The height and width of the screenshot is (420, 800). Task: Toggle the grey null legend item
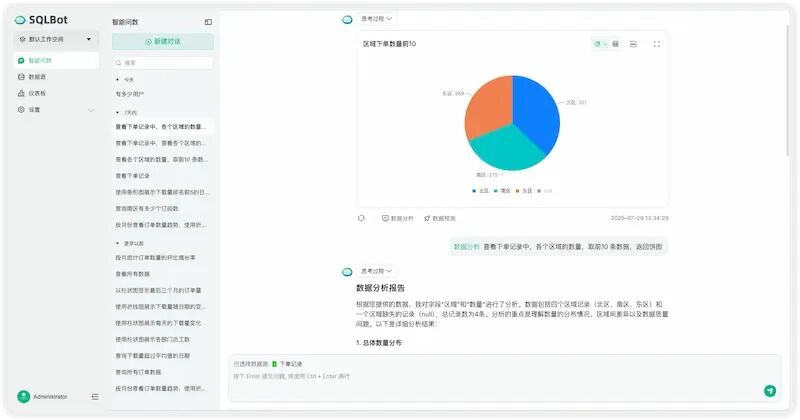(x=545, y=191)
